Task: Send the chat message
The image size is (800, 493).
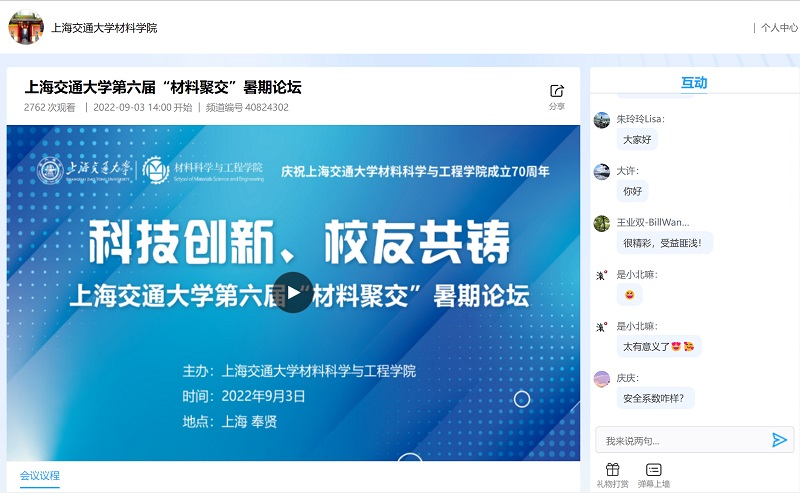Action: 779,440
